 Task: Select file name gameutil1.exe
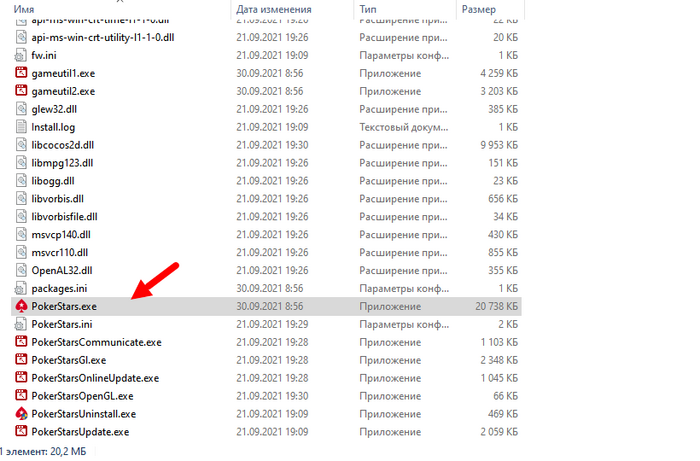pyautogui.click(x=63, y=73)
